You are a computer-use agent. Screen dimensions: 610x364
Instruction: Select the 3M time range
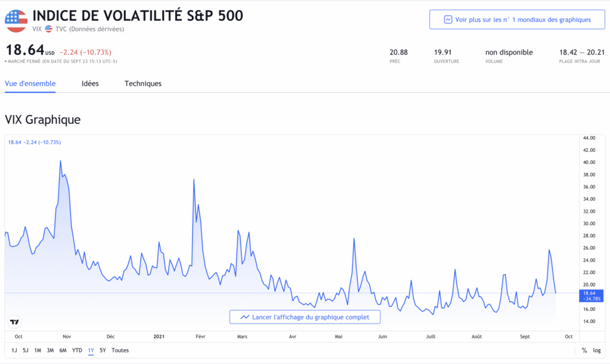50,350
